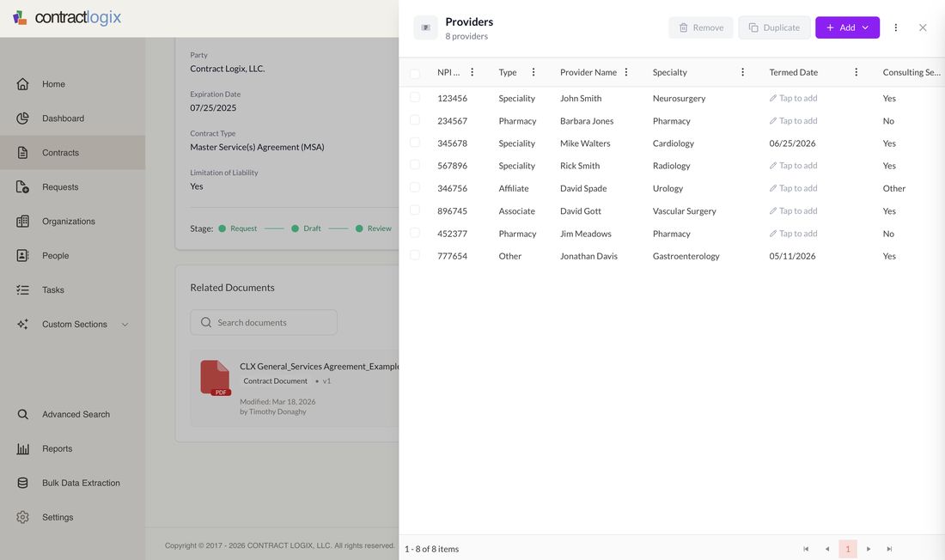Open Home from the sidebar

(x=72, y=84)
